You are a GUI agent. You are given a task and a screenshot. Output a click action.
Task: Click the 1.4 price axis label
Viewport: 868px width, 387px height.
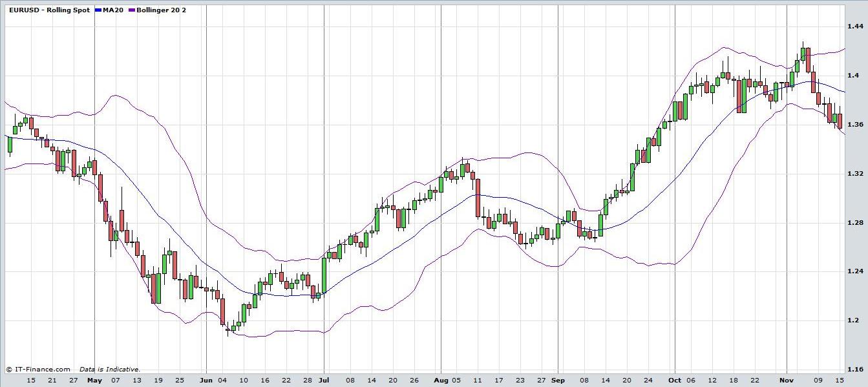[x=853, y=76]
